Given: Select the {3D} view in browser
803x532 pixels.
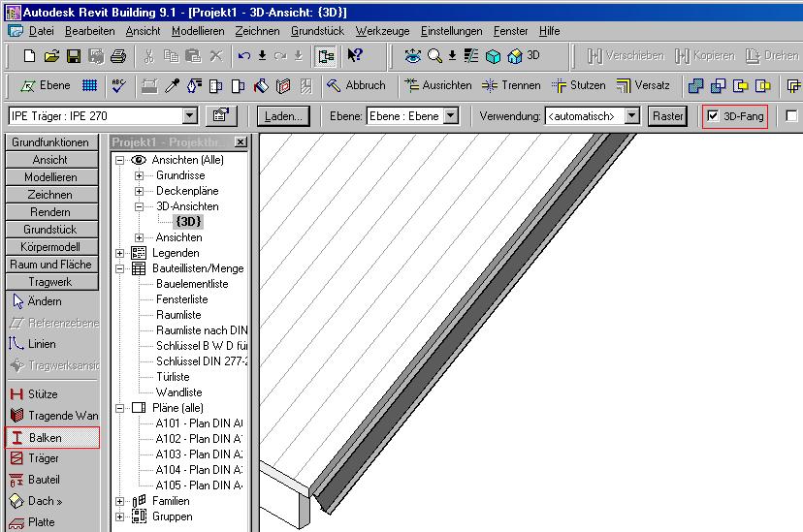Looking at the screenshot, I should click(188, 222).
